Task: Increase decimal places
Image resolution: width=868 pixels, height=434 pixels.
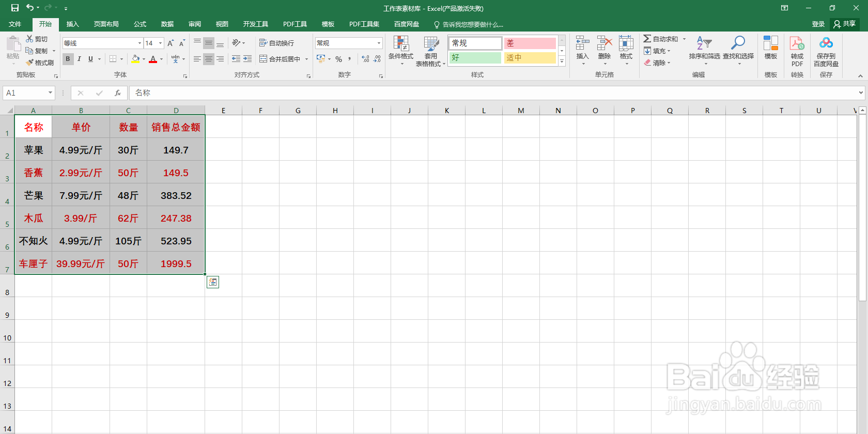Action: click(366, 59)
